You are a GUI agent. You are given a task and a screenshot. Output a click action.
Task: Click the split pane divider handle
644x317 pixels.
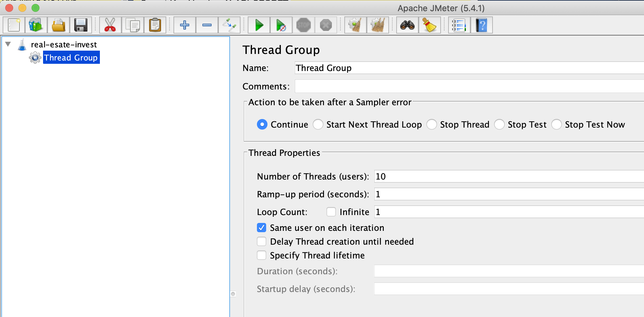tap(233, 294)
